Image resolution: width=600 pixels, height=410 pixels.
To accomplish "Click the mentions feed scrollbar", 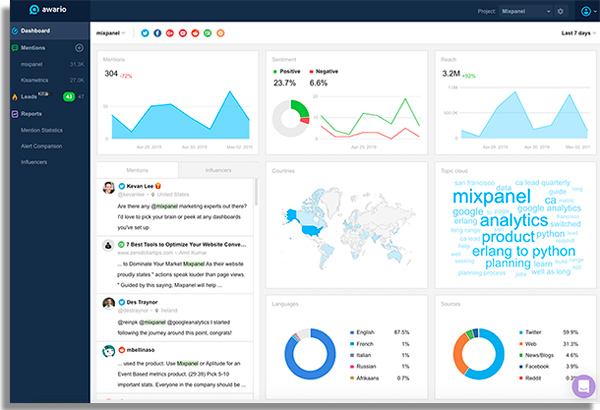I will tap(256, 192).
